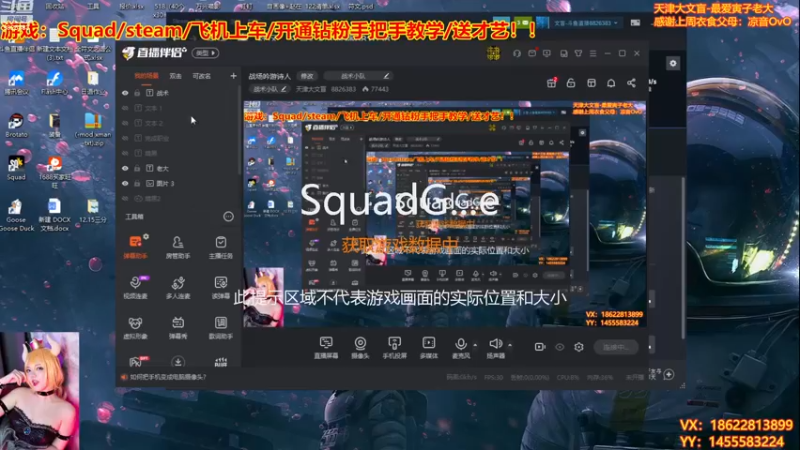Open settings gear in the bottom bar
This screenshot has width=800, height=450.
pyautogui.click(x=579, y=347)
